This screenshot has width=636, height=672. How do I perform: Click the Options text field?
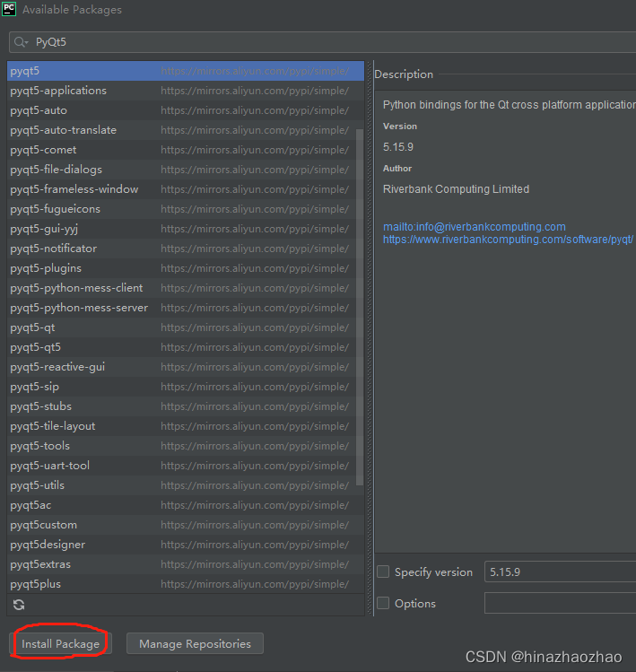560,603
